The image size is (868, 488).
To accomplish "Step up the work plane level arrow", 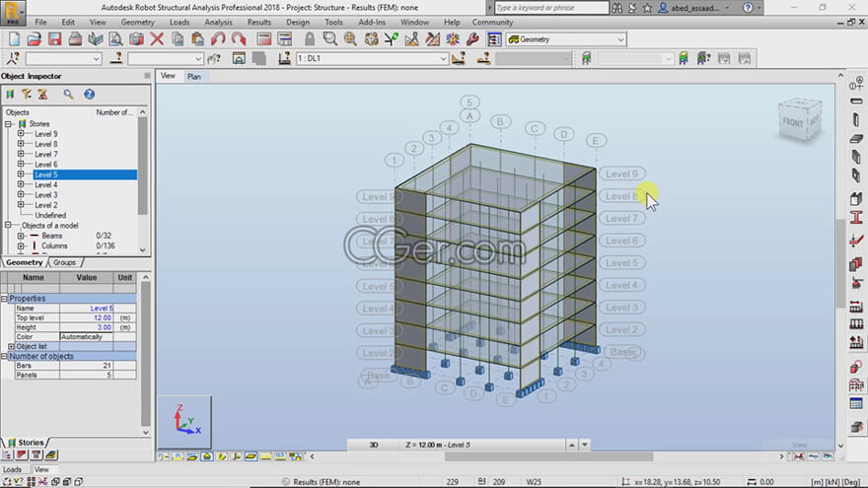I will [572, 445].
